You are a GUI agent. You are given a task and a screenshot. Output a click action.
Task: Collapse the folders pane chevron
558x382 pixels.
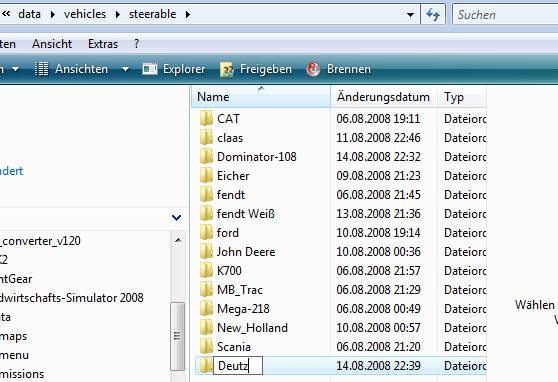(177, 218)
